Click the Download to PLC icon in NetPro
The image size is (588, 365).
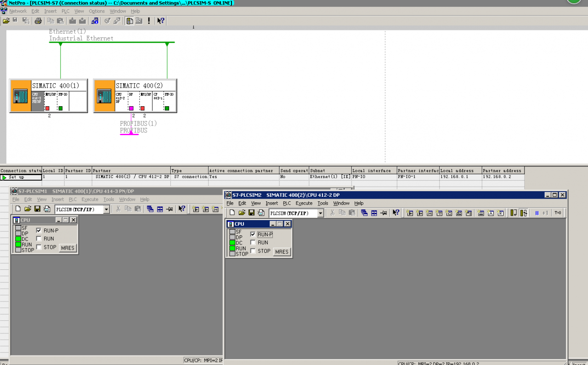pyautogui.click(x=73, y=21)
